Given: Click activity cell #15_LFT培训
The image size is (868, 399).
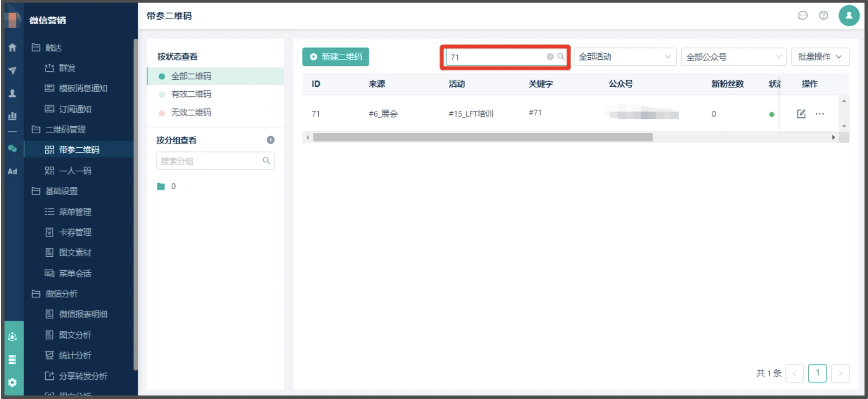Looking at the screenshot, I should [x=471, y=114].
